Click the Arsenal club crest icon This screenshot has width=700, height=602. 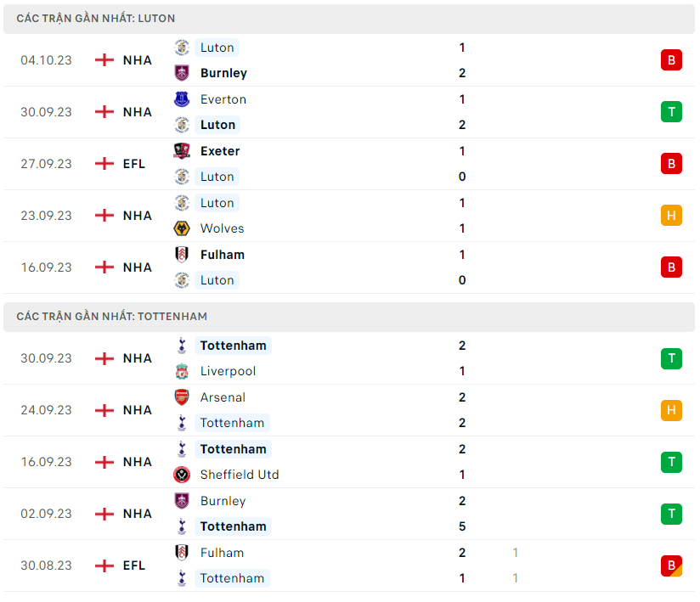click(182, 397)
